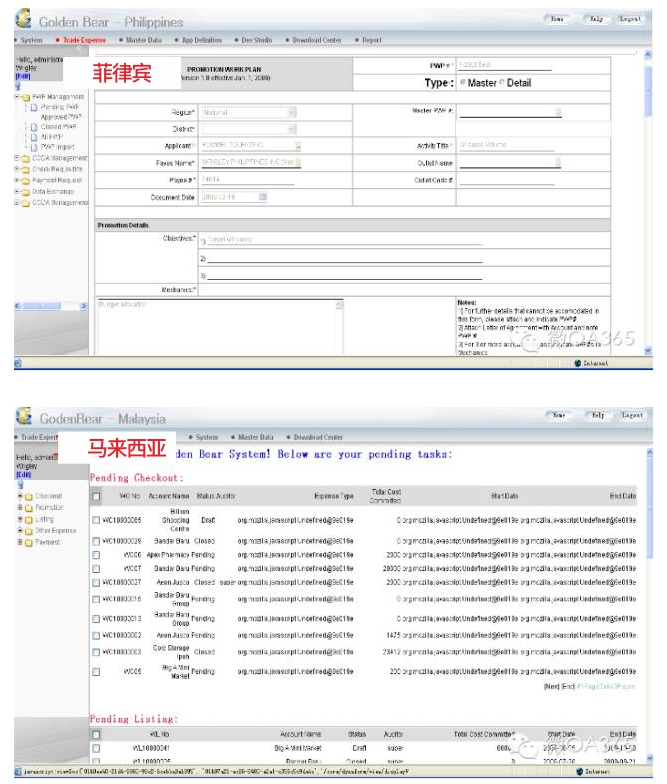Viewport: 667px width, 784px height.
Task: Click user icon under Edit in Philippines sidebar
Action: tap(18, 86)
